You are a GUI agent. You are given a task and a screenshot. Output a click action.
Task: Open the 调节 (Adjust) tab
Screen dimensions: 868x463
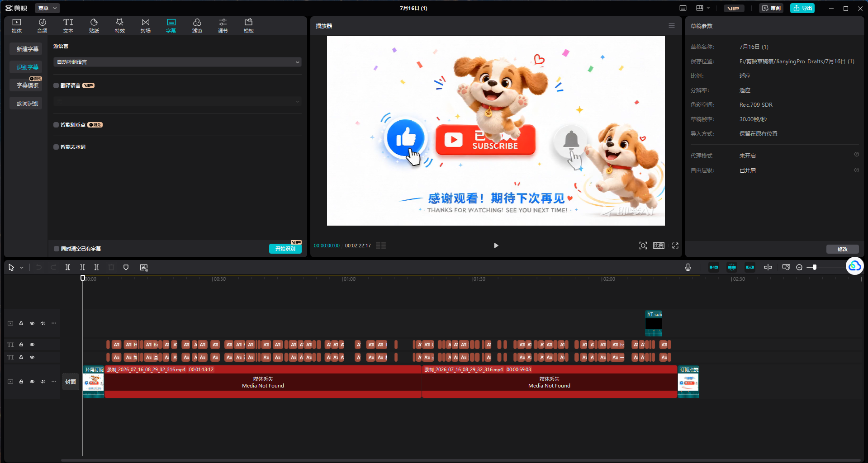coord(223,26)
